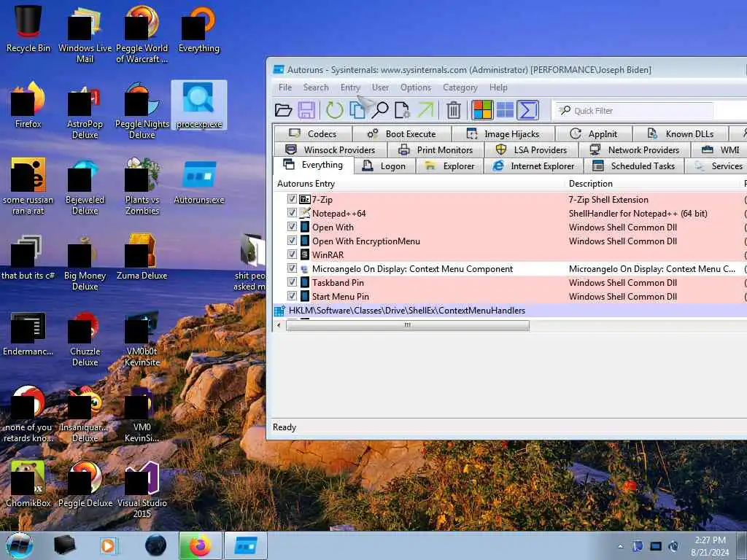747x560 pixels.
Task: Click the green Jump to Entry arrow icon
Action: 425,111
